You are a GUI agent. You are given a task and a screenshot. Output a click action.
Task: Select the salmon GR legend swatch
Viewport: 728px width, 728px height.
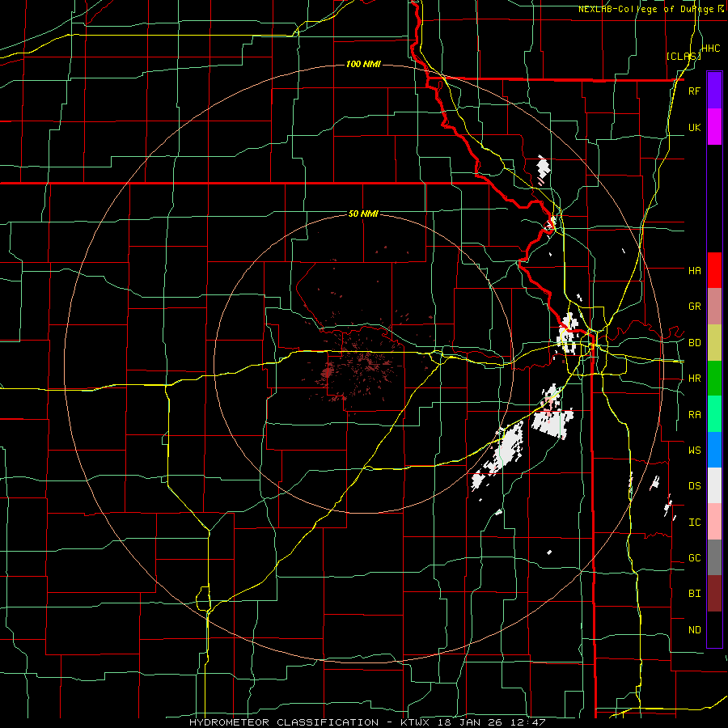[714, 306]
